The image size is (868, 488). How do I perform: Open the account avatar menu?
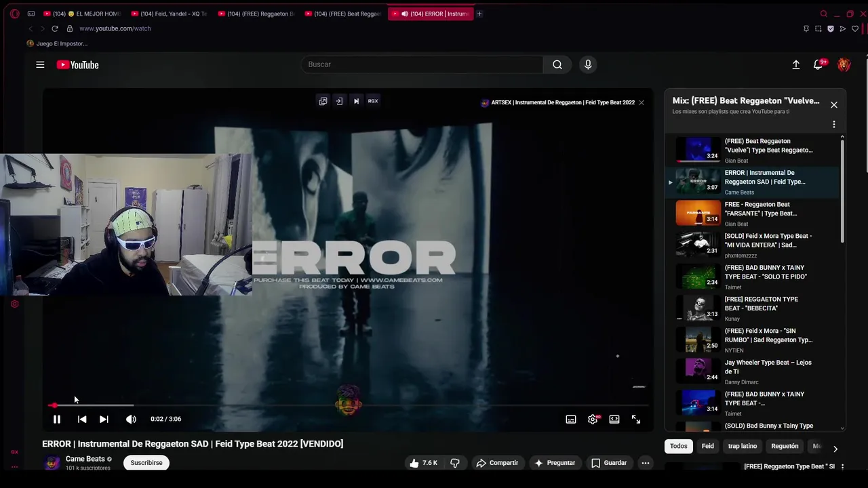[844, 64]
